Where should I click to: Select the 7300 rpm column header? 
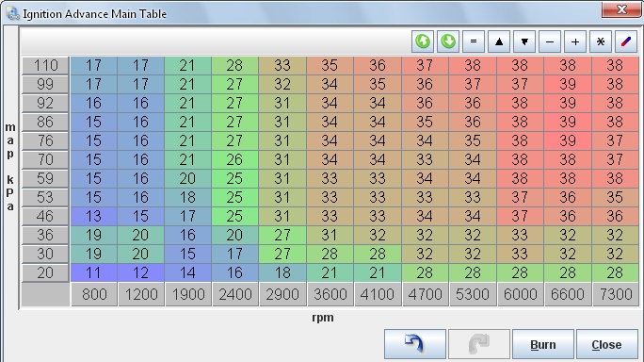coord(615,294)
